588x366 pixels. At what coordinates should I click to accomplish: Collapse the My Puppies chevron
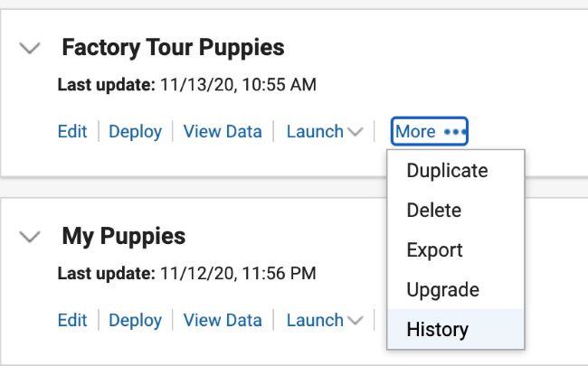pos(31,237)
